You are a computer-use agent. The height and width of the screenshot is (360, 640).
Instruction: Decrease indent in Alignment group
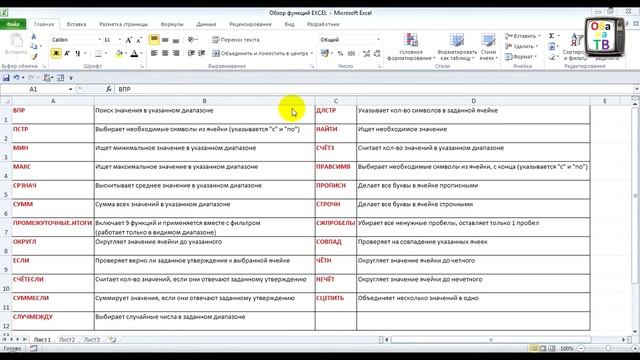(191, 53)
